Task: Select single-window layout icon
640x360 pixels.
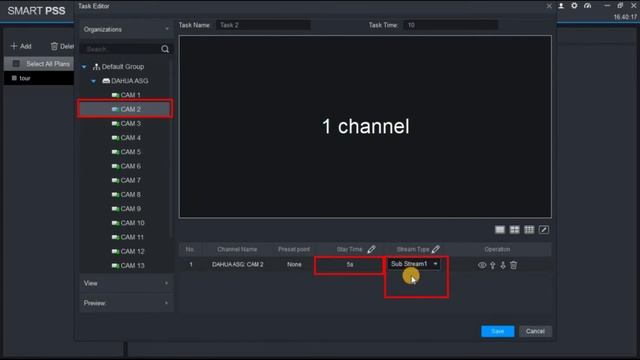Action: (500, 230)
